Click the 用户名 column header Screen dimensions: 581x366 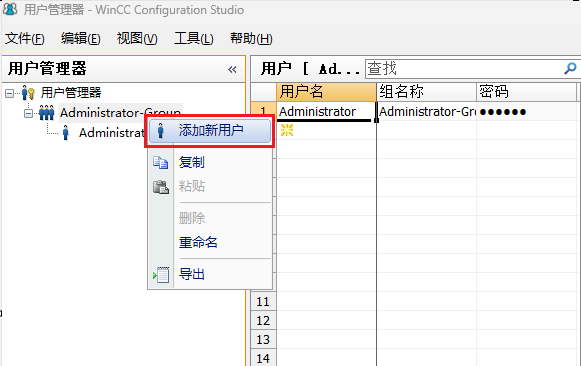[326, 92]
